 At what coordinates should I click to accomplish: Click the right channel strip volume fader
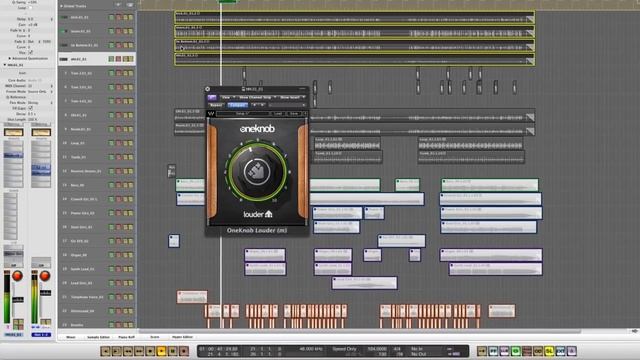[45, 293]
